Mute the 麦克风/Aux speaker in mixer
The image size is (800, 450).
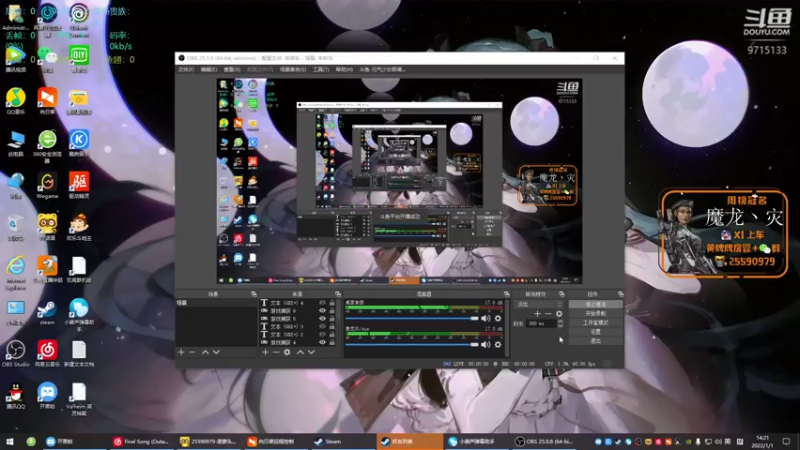point(485,345)
